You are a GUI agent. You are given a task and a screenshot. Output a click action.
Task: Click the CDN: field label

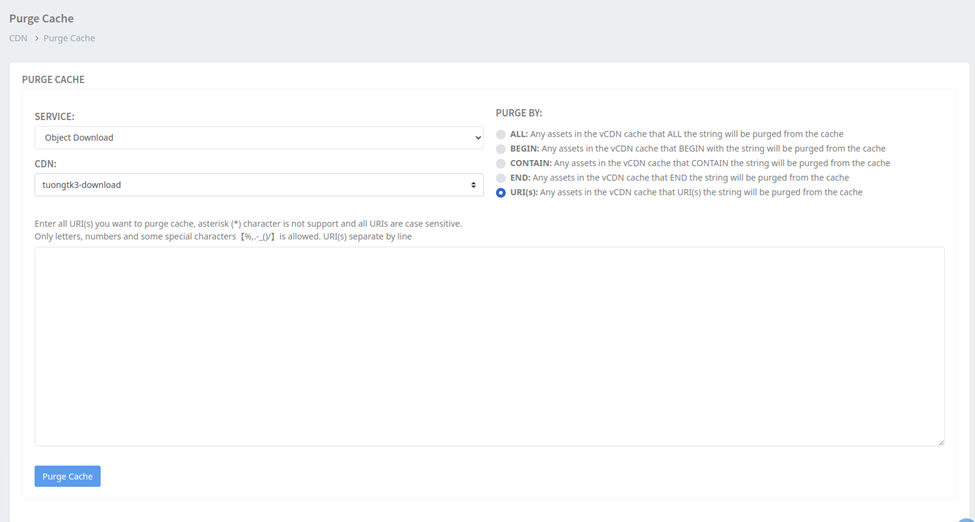pyautogui.click(x=45, y=163)
